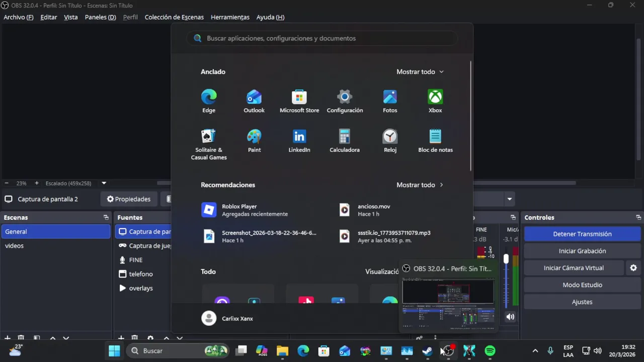Open File Explorer from the taskbar
644x362 pixels.
pos(282,351)
